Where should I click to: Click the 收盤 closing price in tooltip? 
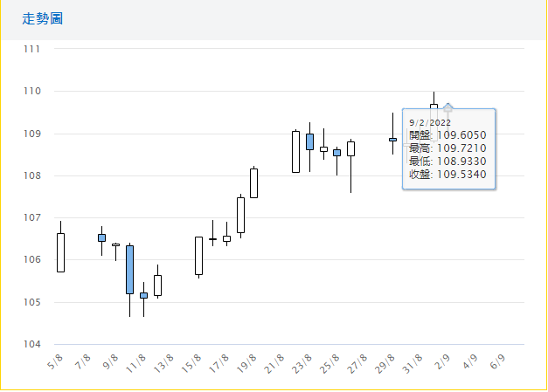(447, 175)
